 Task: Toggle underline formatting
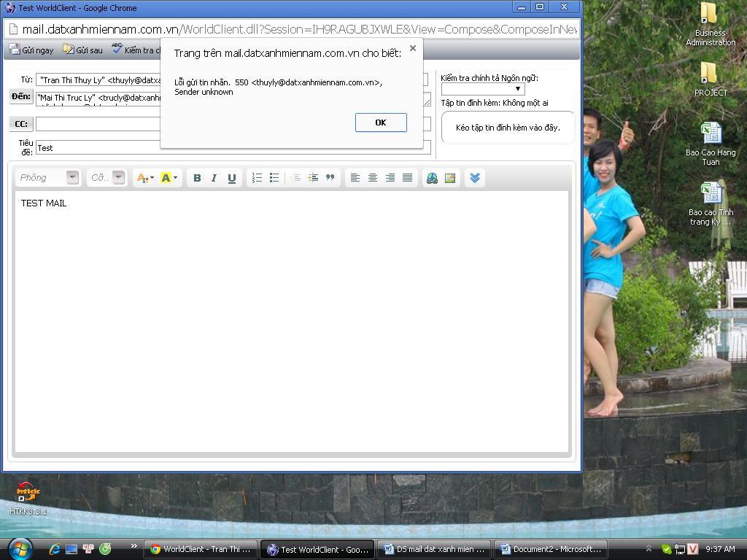pos(231,178)
